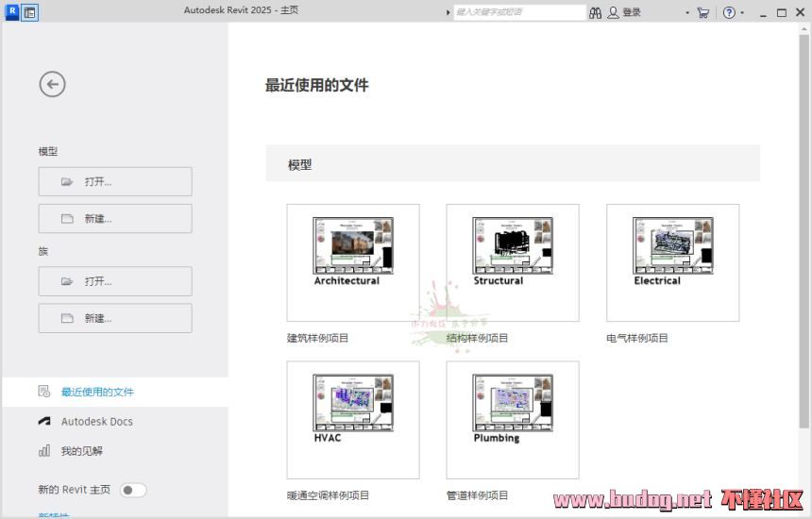
Task: Click the help question mark icon
Action: pyautogui.click(x=729, y=12)
